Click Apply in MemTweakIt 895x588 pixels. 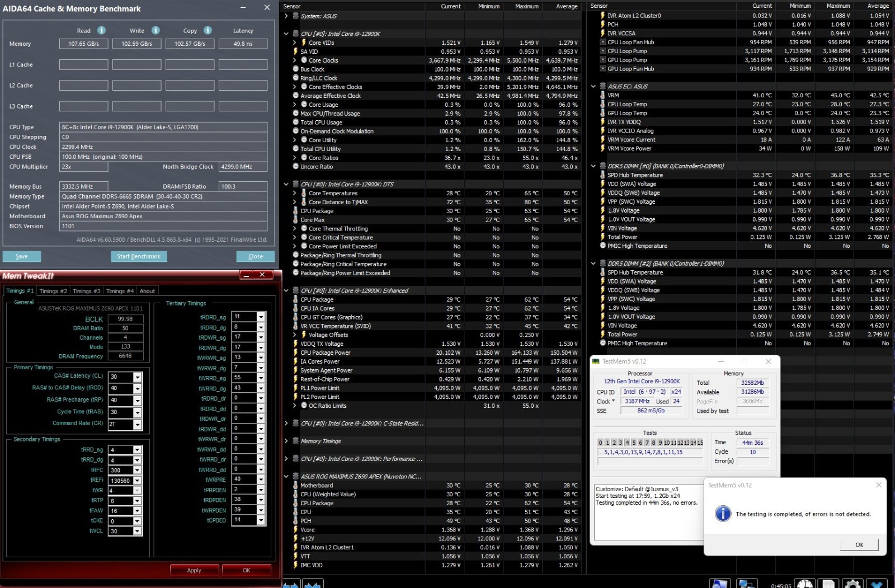coord(194,570)
